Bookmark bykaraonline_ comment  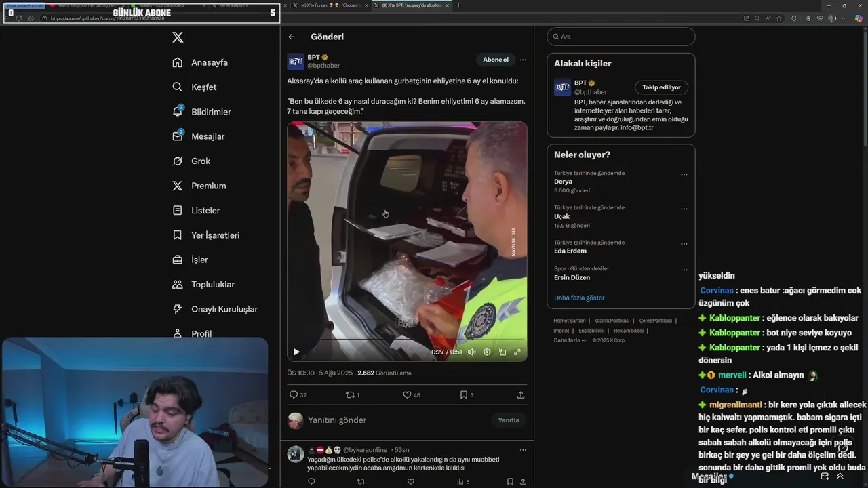click(510, 481)
